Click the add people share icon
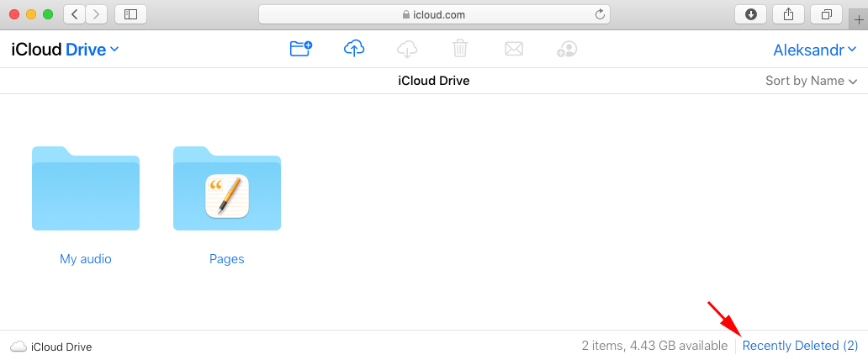The width and height of the screenshot is (868, 360). click(x=567, y=49)
